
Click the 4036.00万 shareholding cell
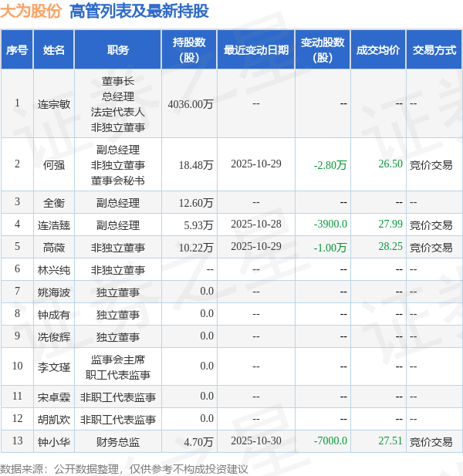pos(191,104)
